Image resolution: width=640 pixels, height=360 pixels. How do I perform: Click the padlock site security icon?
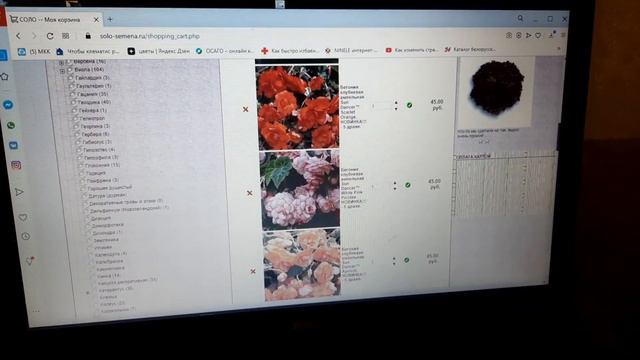[x=88, y=36]
